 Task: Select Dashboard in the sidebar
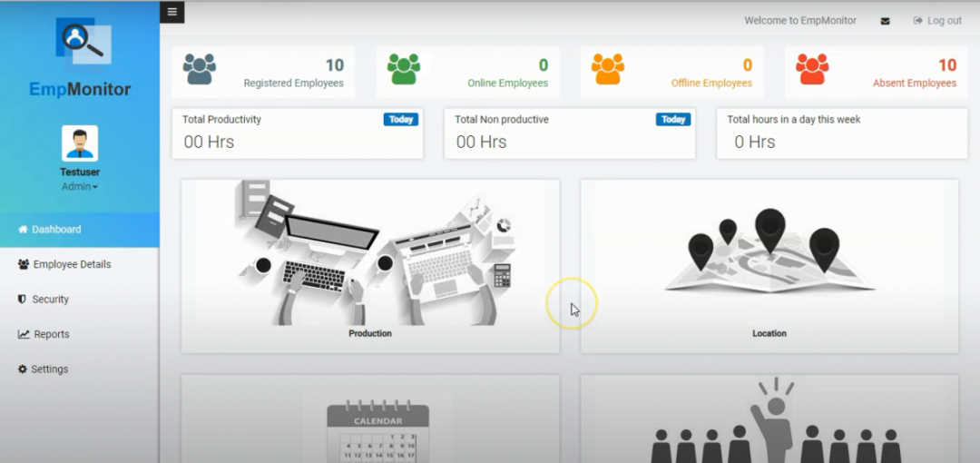pyautogui.click(x=56, y=230)
